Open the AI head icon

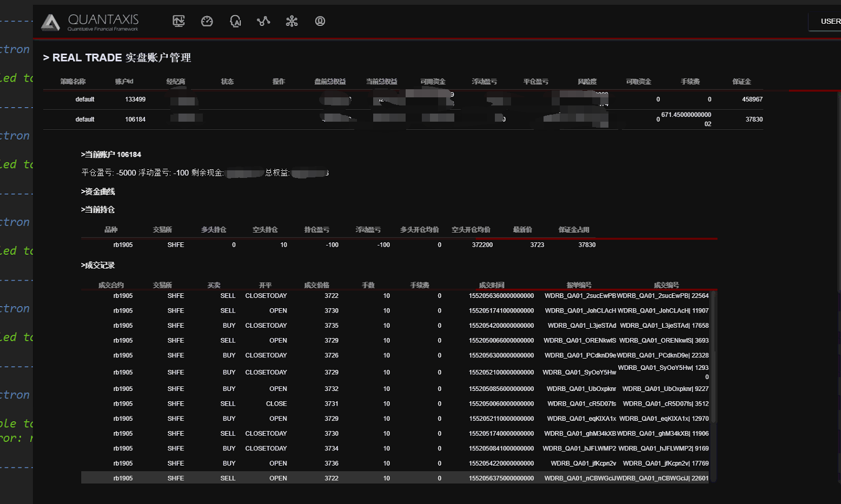pos(235,21)
